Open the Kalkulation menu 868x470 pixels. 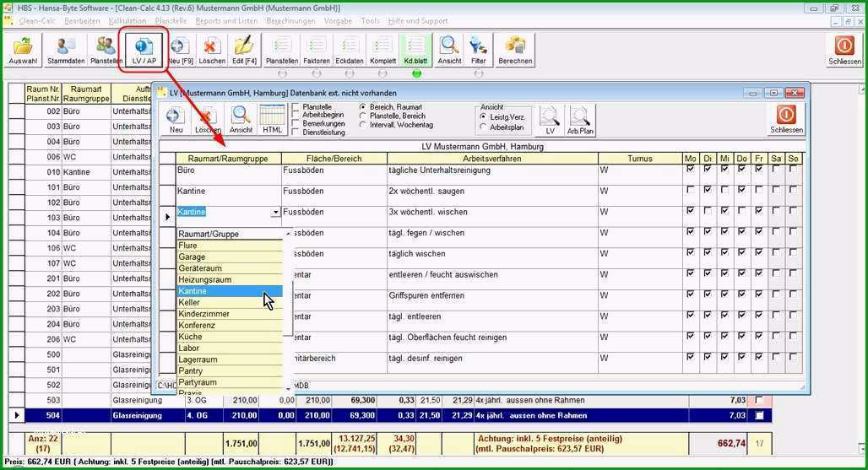click(x=127, y=21)
